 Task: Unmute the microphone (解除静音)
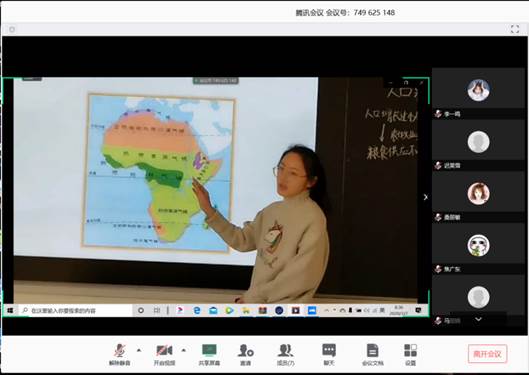pyautogui.click(x=119, y=355)
